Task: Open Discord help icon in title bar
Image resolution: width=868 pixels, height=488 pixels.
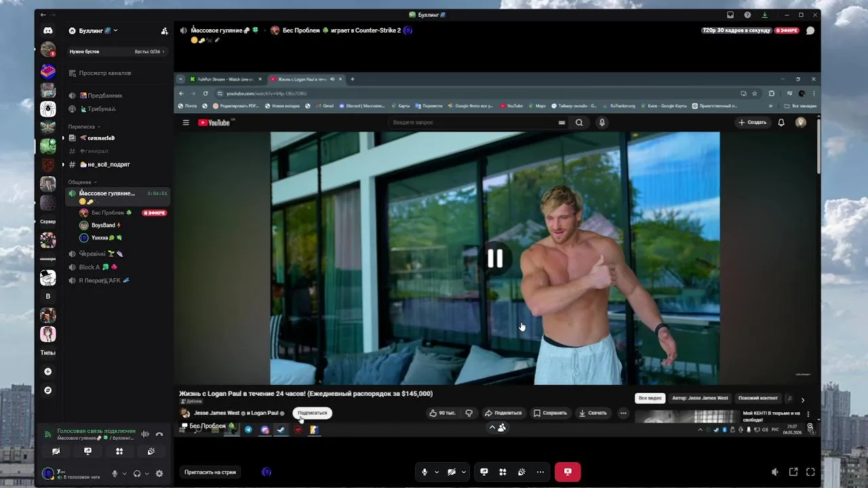Action: (747, 15)
